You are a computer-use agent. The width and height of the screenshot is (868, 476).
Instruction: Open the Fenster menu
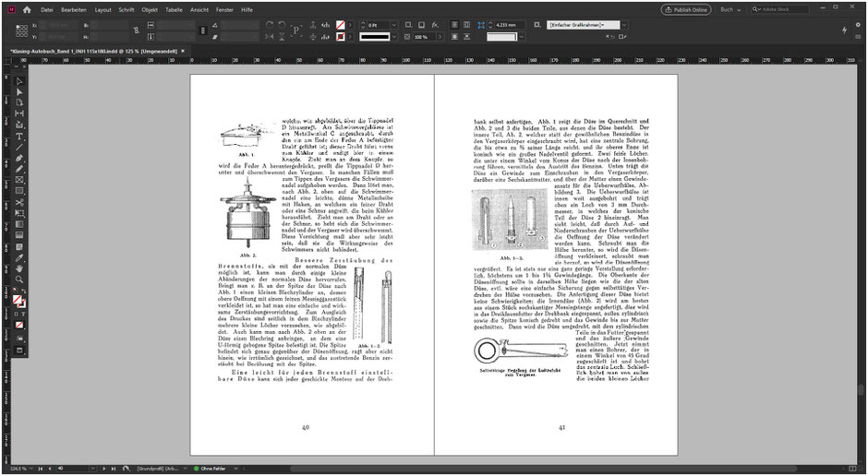224,10
